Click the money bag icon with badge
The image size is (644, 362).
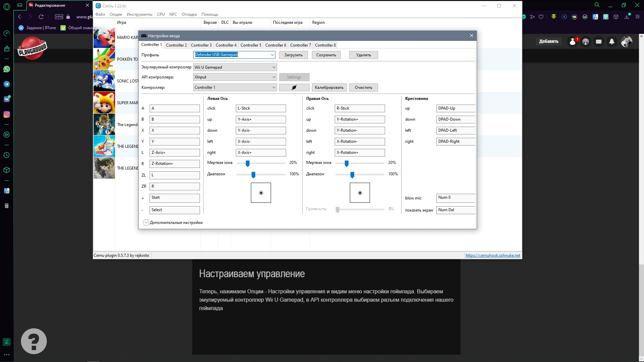pos(573,42)
